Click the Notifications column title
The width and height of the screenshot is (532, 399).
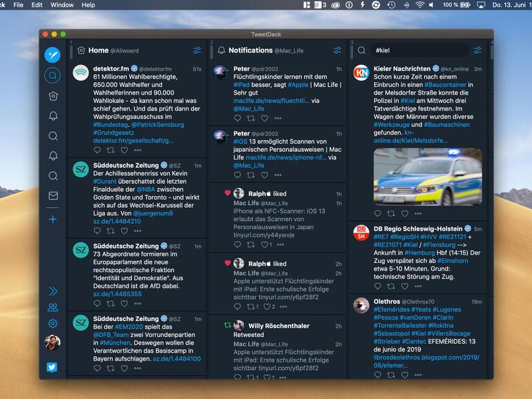pyautogui.click(x=251, y=50)
